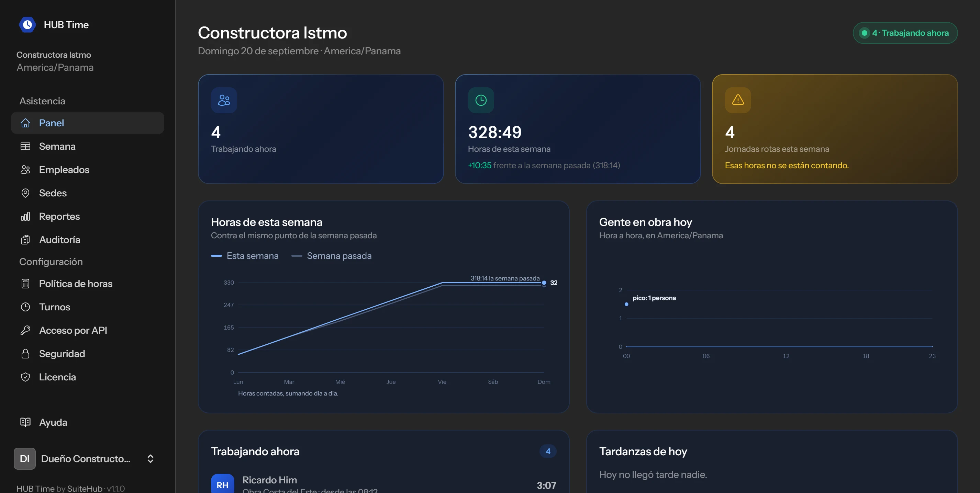This screenshot has height=493, width=980.
Task: Click the '+10:35' weekly difference value
Action: point(479,165)
